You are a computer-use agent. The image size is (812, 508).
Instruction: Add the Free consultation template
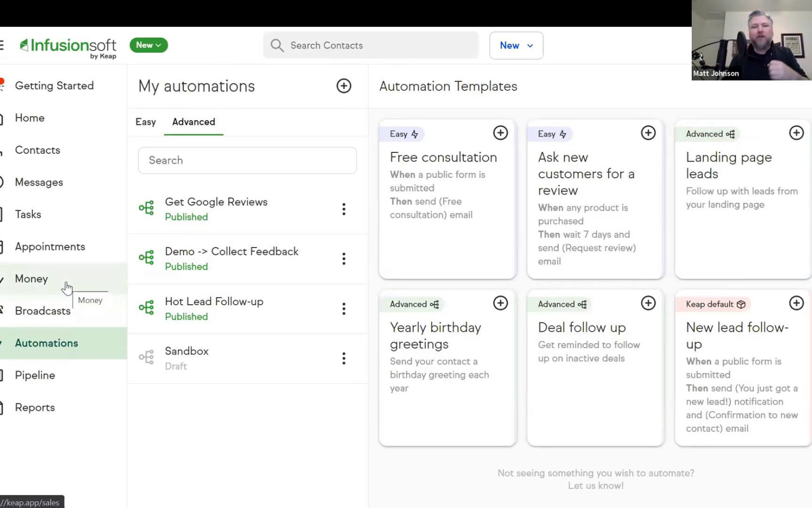point(500,133)
